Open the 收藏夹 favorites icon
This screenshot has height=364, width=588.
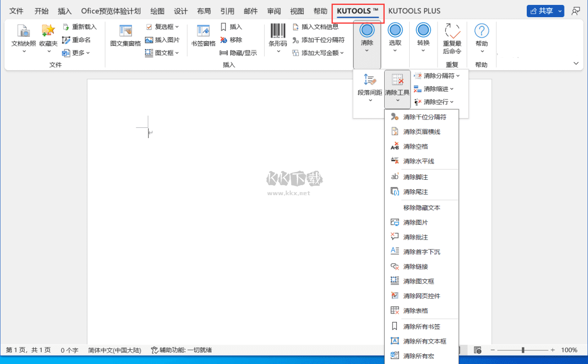point(49,31)
